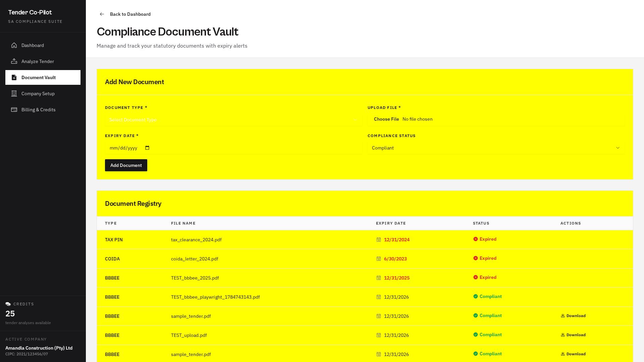Click the Company Setup building icon
The height and width of the screenshot is (362, 644).
click(14, 94)
